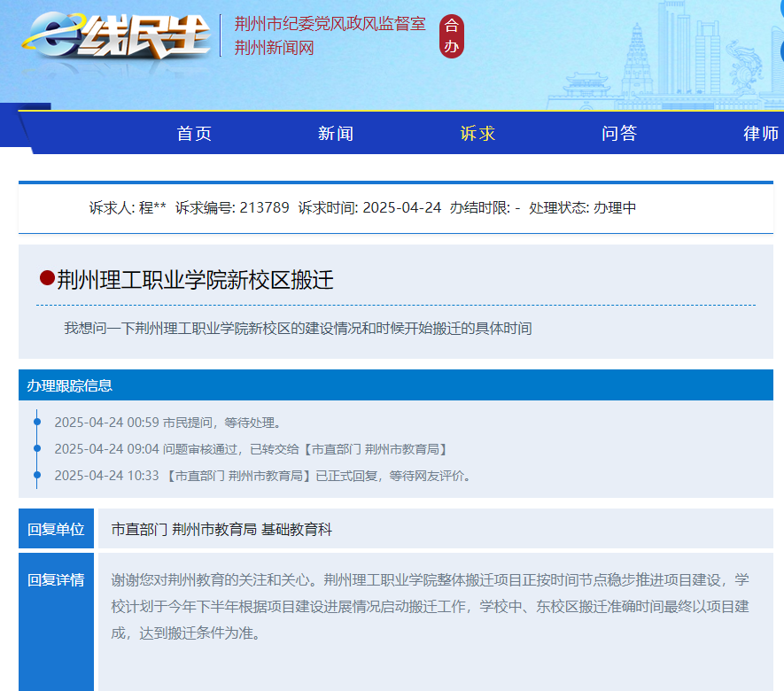
Task: Click the timeline dot beside 已转交给 entry
Action: tap(36, 447)
